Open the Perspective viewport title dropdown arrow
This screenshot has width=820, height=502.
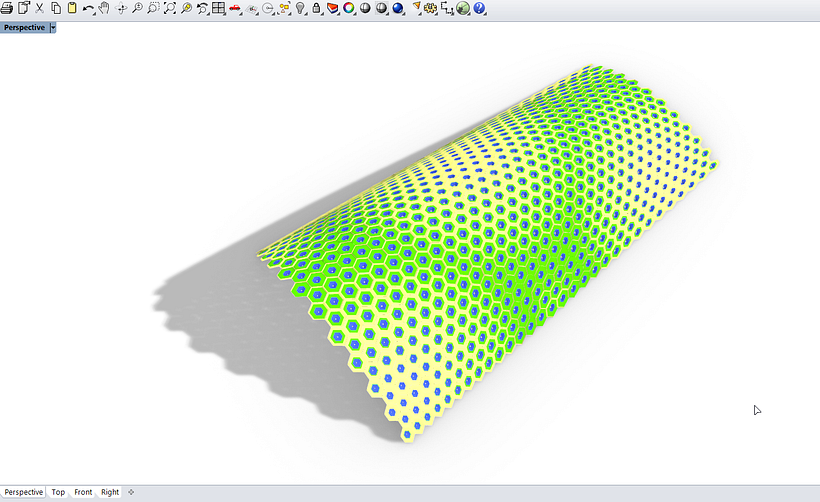[53, 28]
